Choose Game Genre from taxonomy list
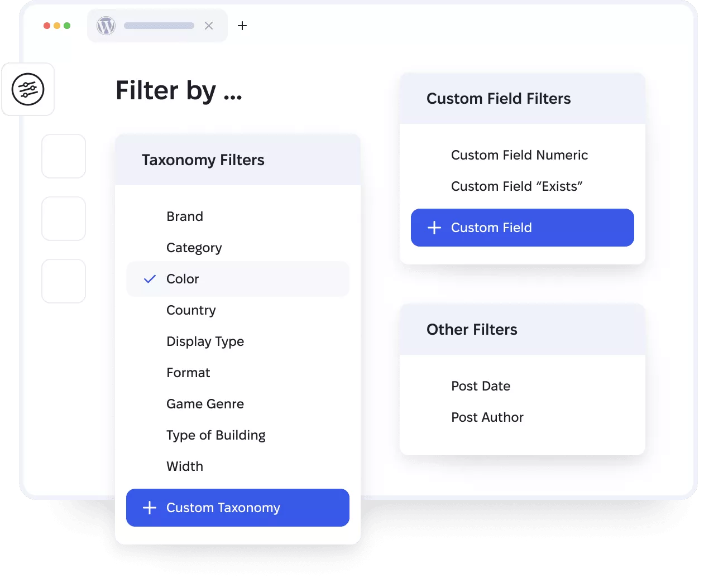Viewport: 704px width, 588px height. coord(205,404)
